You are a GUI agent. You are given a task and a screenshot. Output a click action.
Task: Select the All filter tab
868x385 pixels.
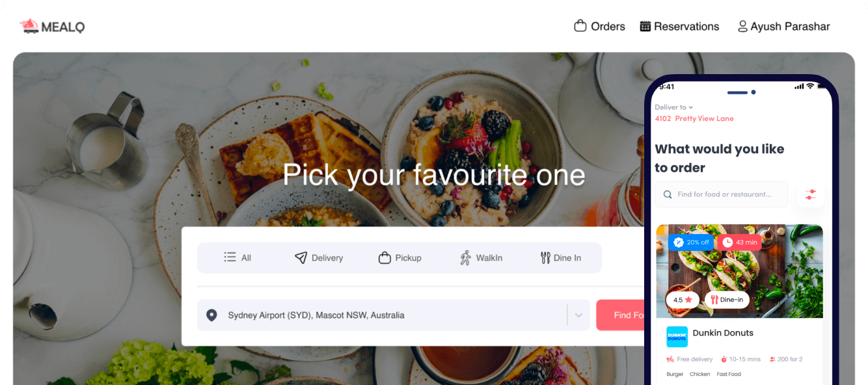[237, 258]
